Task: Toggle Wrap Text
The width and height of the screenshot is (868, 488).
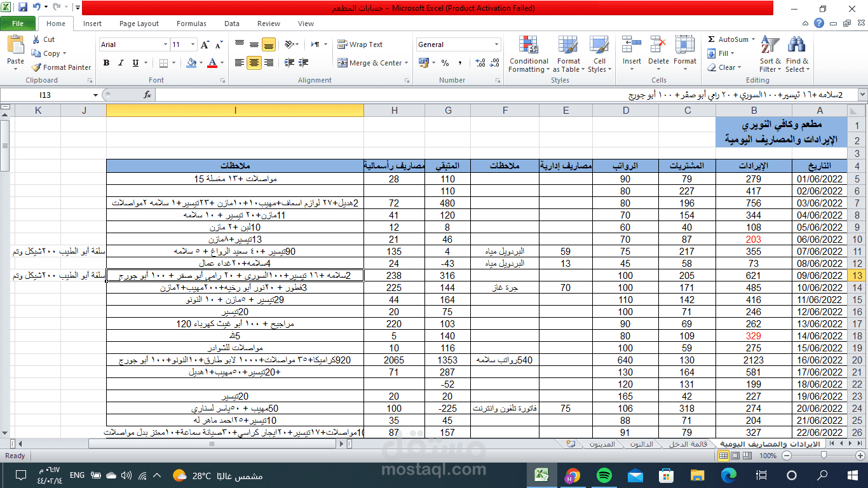Action: (360, 44)
